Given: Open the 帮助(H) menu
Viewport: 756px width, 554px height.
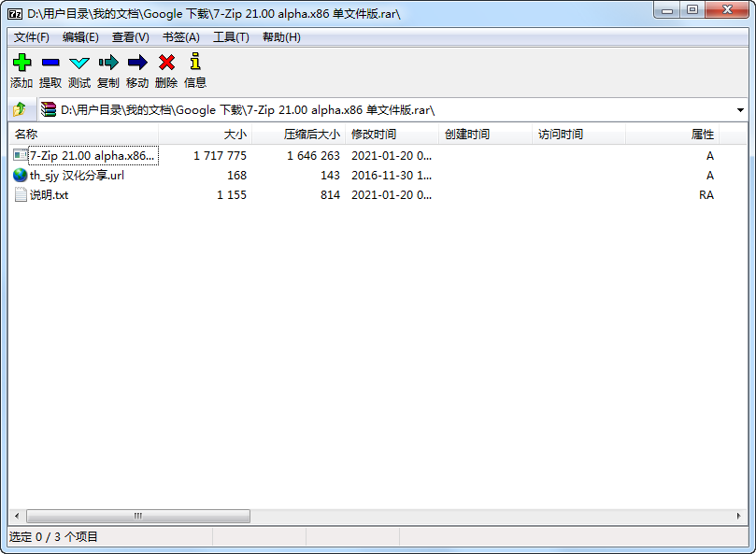Looking at the screenshot, I should 281,37.
